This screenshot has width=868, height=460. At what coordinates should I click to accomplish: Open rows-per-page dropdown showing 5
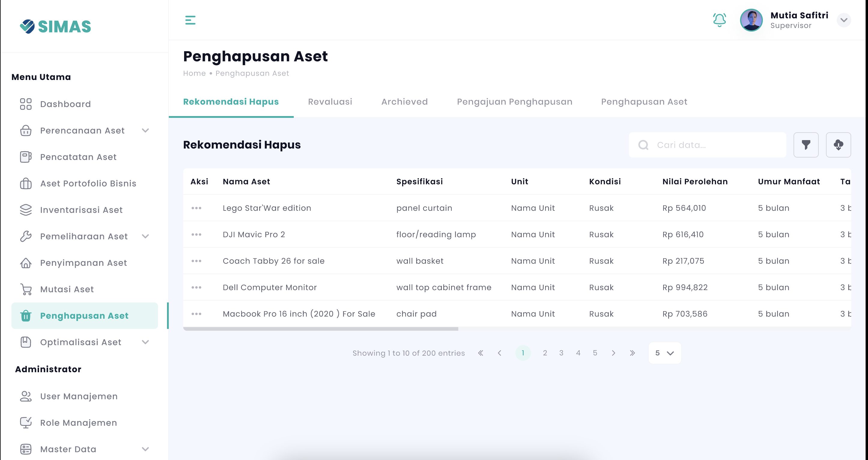point(664,353)
